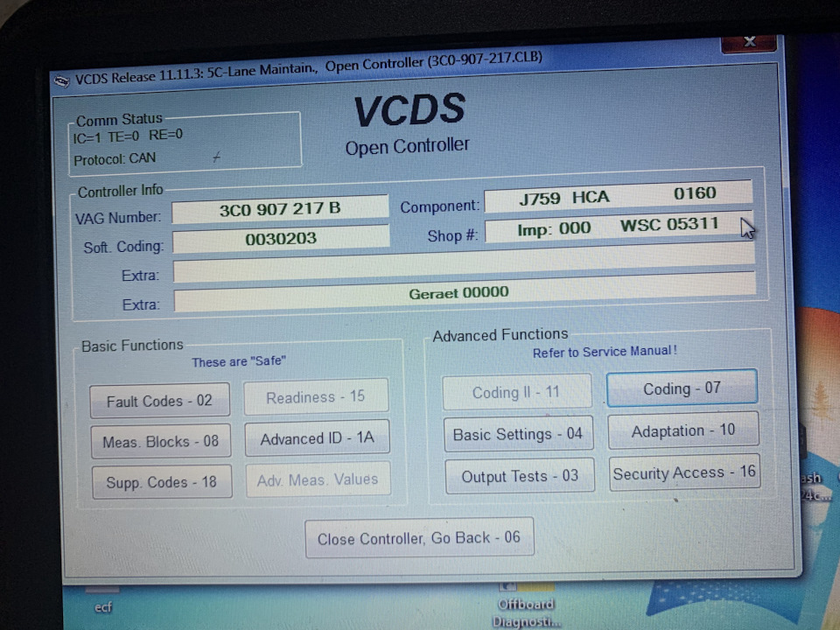Click the 'Open Controller' heading text
Viewport: 840px width, 630px height.
click(407, 146)
